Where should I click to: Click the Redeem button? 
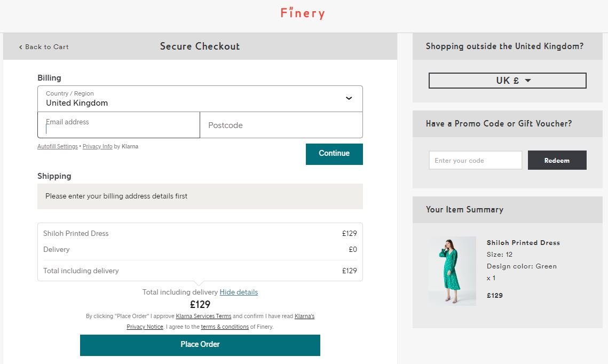click(x=557, y=160)
